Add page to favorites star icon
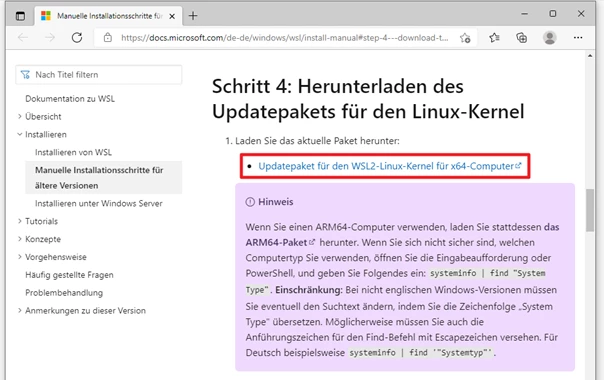604x380 pixels. click(465, 38)
